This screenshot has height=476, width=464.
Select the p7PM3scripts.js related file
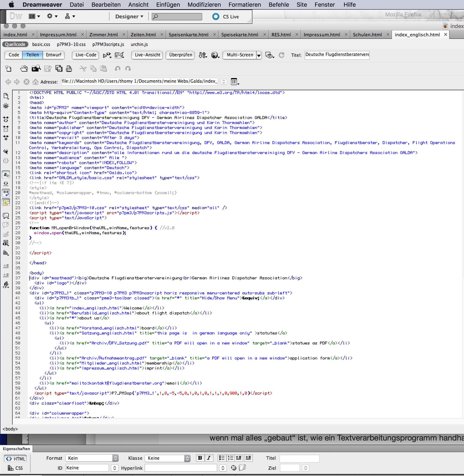pos(108,44)
